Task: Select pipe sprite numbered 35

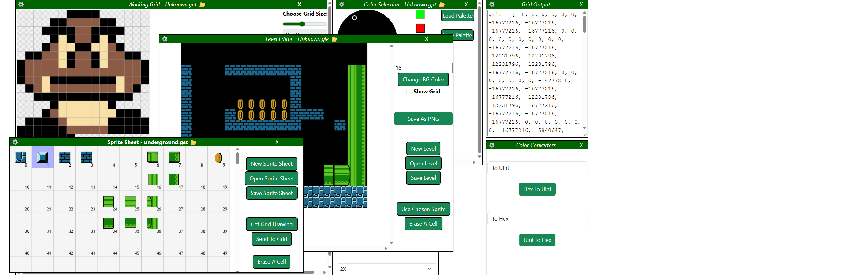Action: point(130,223)
